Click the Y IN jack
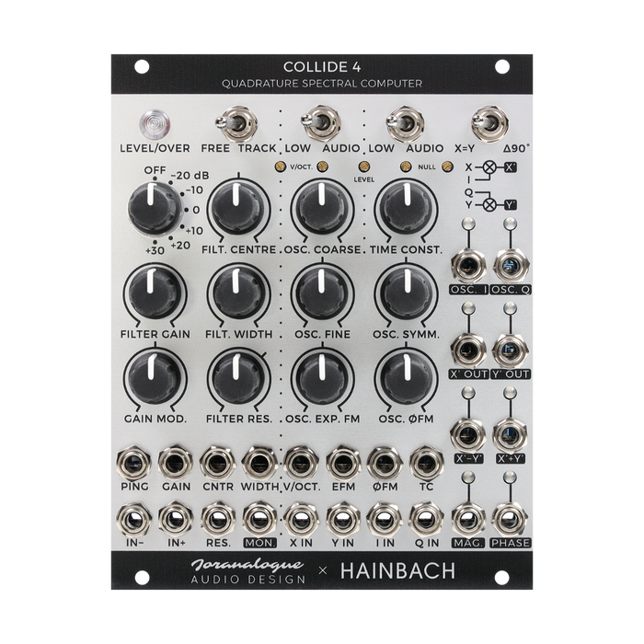The width and height of the screenshot is (644, 644). [343, 519]
